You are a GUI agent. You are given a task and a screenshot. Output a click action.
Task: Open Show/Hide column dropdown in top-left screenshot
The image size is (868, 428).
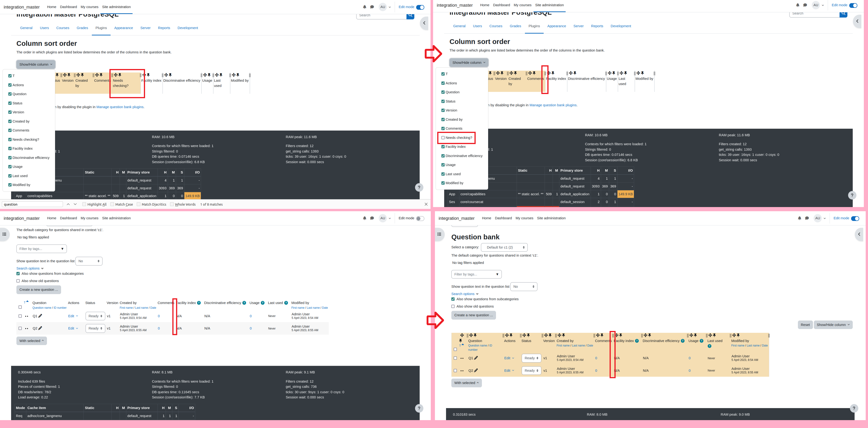point(36,64)
